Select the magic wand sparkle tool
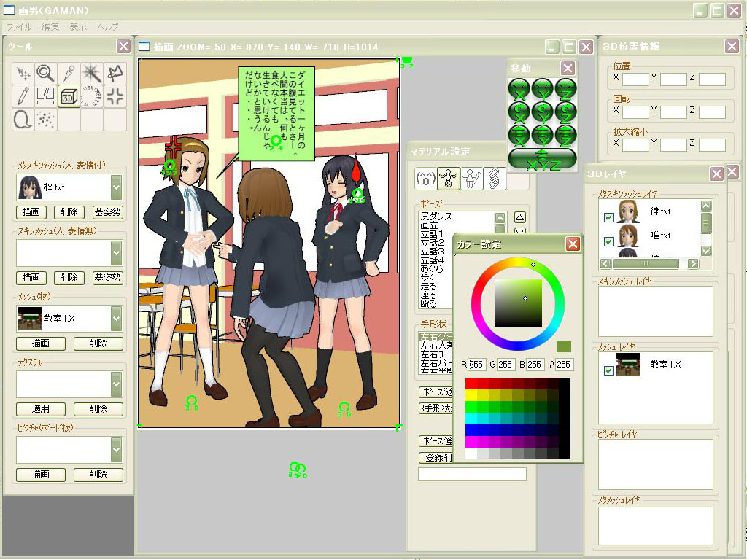747x560 pixels. tap(92, 74)
